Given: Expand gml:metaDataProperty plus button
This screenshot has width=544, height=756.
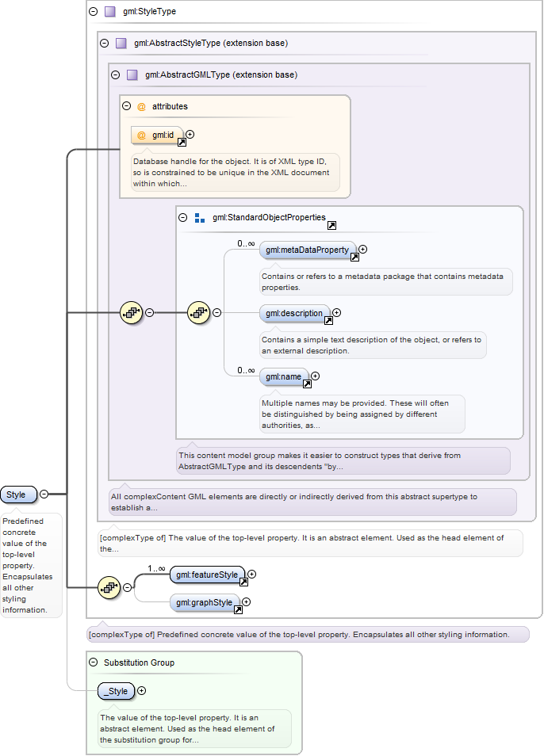Looking at the screenshot, I should coord(362,250).
